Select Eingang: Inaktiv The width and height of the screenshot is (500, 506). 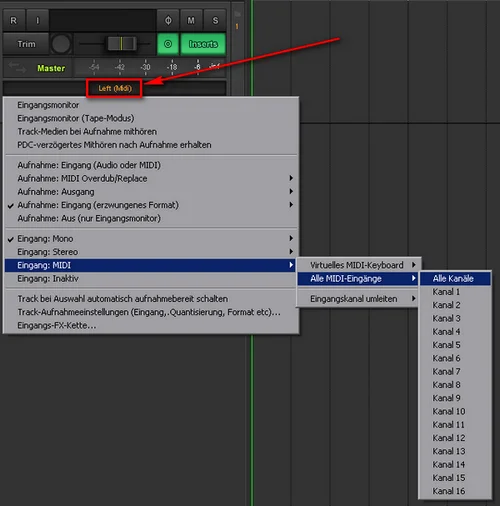click(151, 279)
